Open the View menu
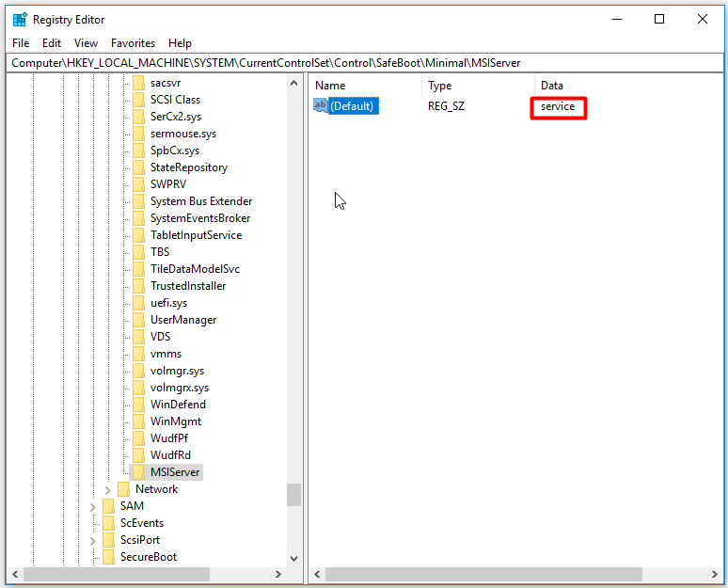This screenshot has width=728, height=588. [86, 43]
